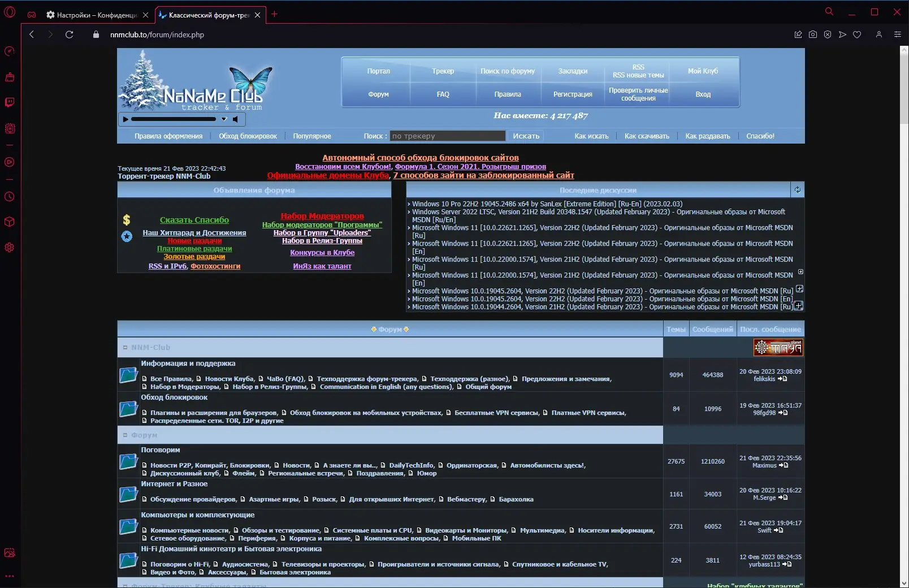The height and width of the screenshot is (588, 909).
Task: Open the Twitch sidebar panel
Action: coord(10,102)
